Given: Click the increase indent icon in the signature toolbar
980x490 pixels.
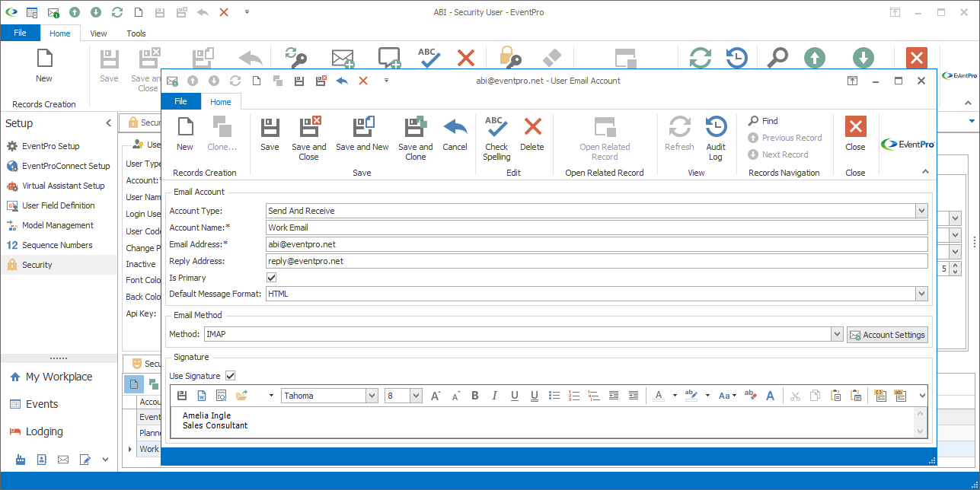Looking at the screenshot, I should point(634,396).
